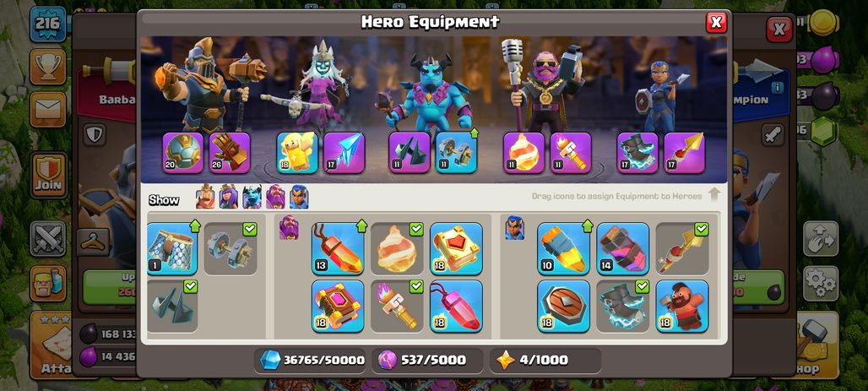This screenshot has width=868, height=391.
Task: Open the level 1 chainmail equipment
Action: click(x=172, y=248)
